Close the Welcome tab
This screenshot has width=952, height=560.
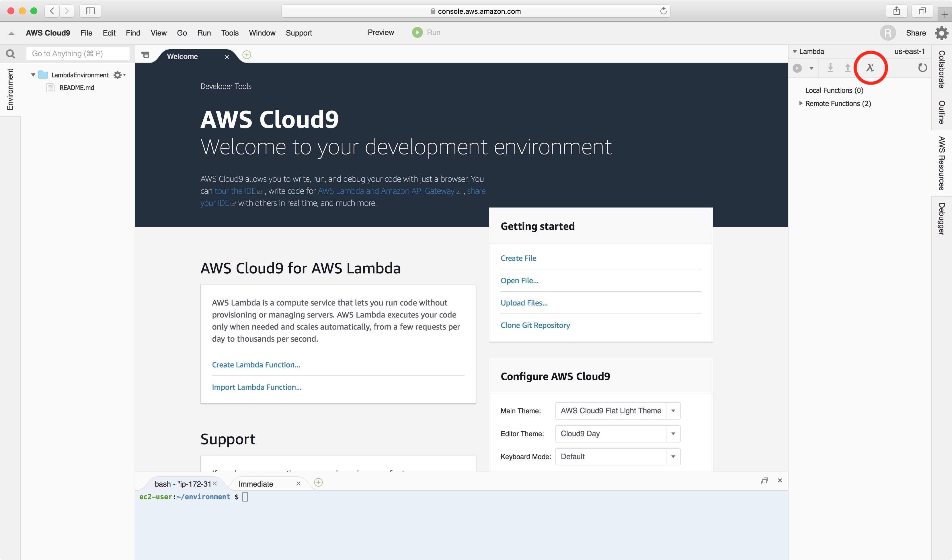227,57
